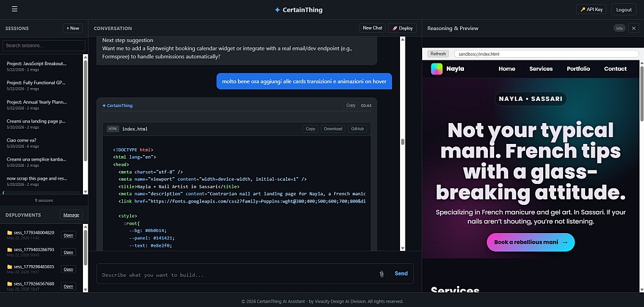Click the API Key button
This screenshot has width=644, height=307.
pyautogui.click(x=591, y=9)
